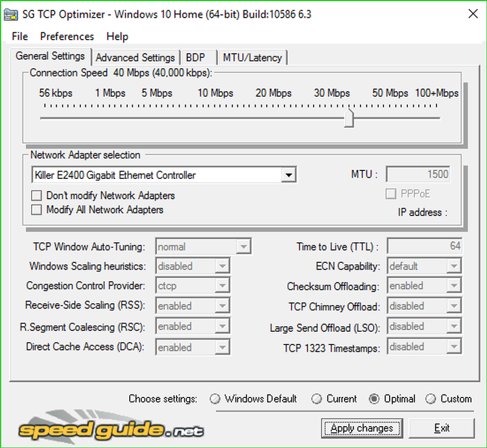Click the Time to Live (TTL) field
Image resolution: width=487 pixels, height=448 pixels.
point(424,246)
